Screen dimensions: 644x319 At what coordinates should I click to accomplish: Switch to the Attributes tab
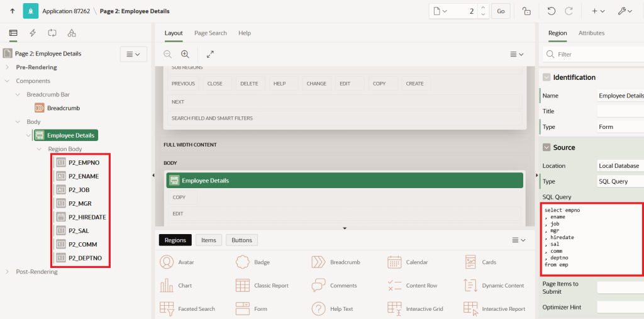pyautogui.click(x=591, y=33)
